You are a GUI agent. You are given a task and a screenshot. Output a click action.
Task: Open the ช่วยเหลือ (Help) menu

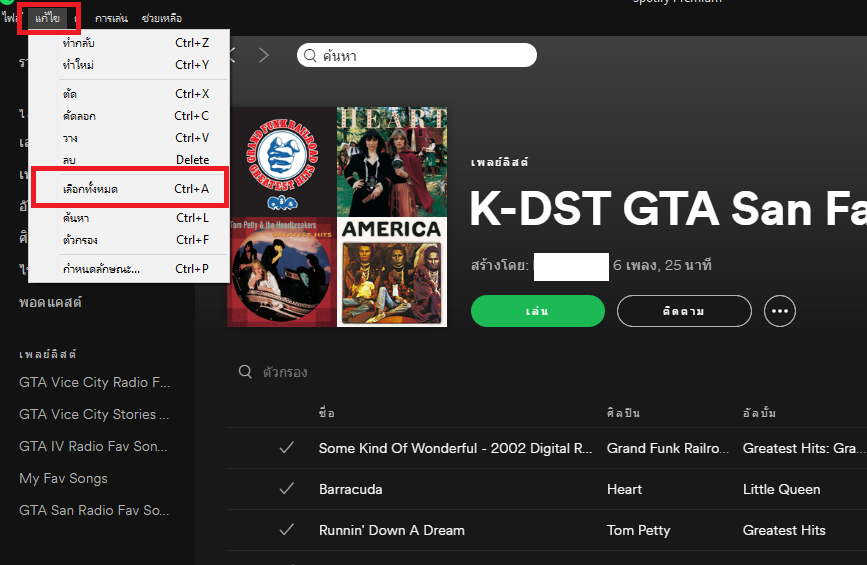(161, 18)
